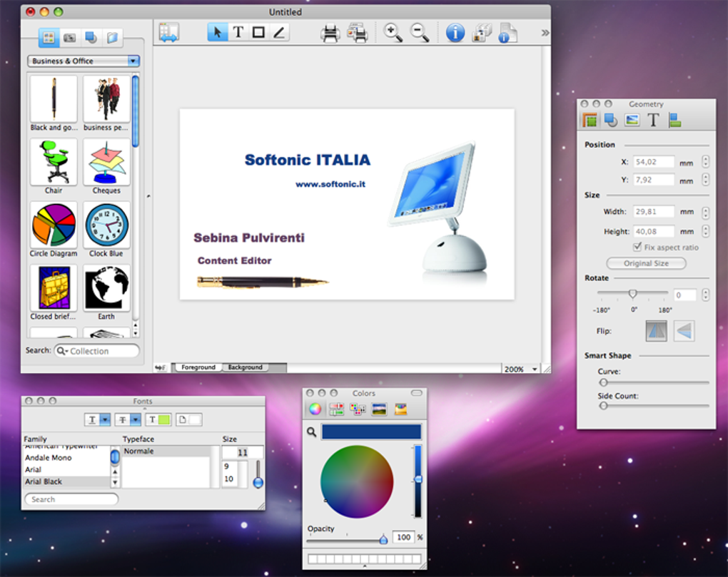
Task: Select the Earth clipart
Action: coord(107,288)
